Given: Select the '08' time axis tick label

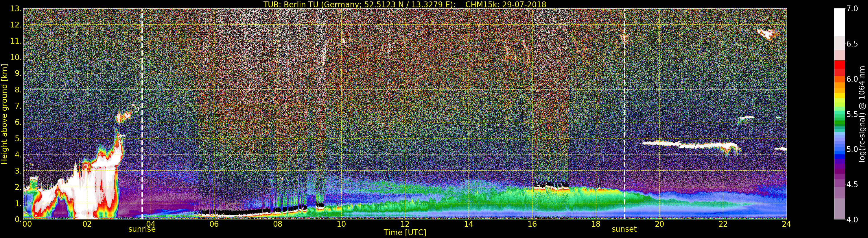Looking at the screenshot, I should (278, 224).
